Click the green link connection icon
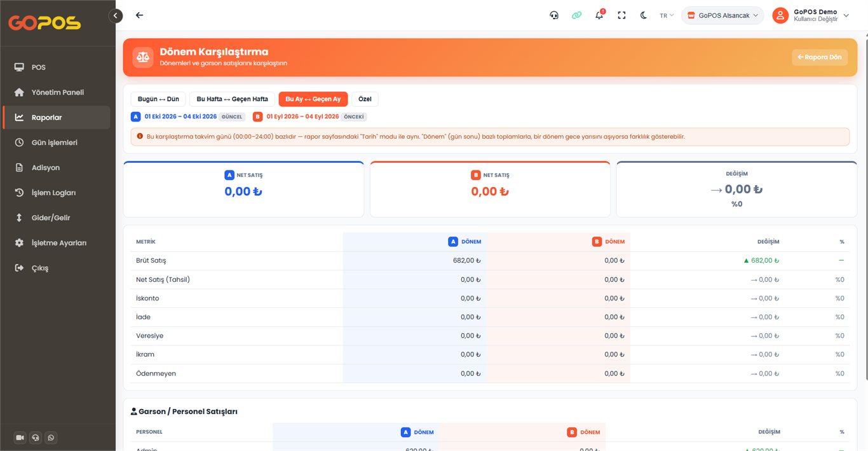 point(576,15)
